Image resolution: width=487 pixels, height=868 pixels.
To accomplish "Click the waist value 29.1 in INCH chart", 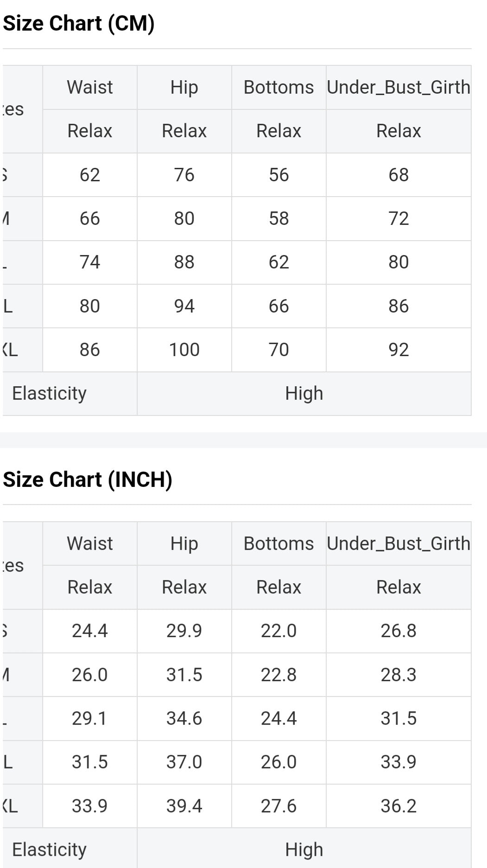I will coord(90,718).
